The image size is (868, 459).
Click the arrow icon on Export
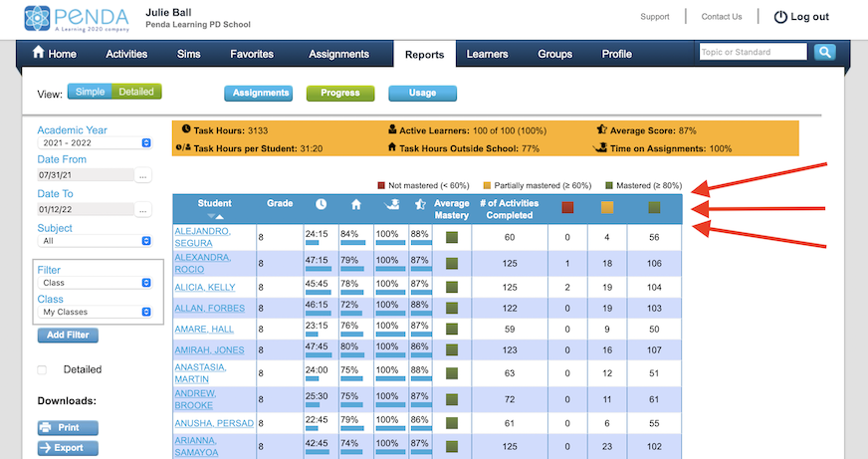(x=46, y=448)
